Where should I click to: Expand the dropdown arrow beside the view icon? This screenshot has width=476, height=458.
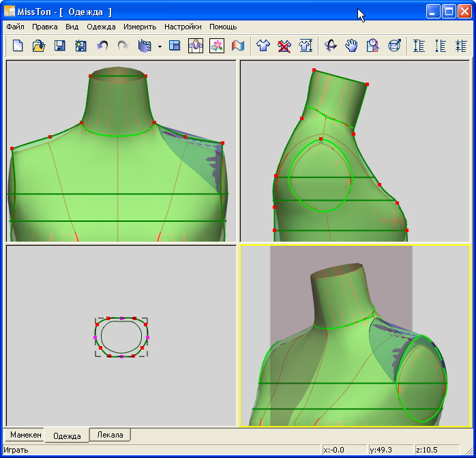[x=159, y=46]
